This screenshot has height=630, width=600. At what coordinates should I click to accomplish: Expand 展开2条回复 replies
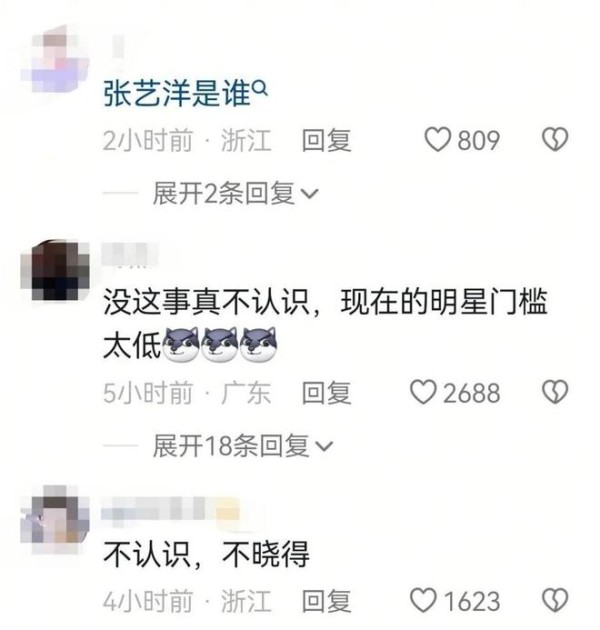coord(235,193)
